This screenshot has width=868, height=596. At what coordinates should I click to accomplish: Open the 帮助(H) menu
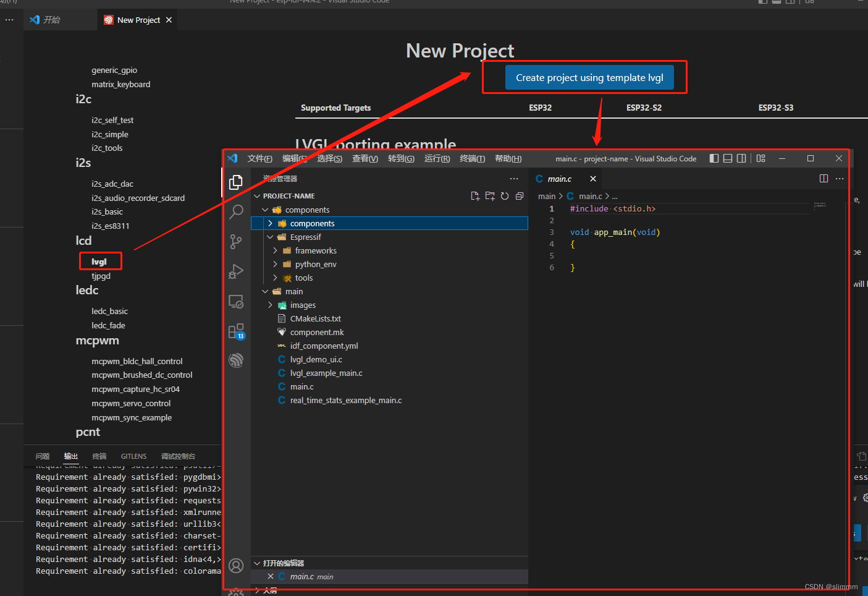(508, 159)
